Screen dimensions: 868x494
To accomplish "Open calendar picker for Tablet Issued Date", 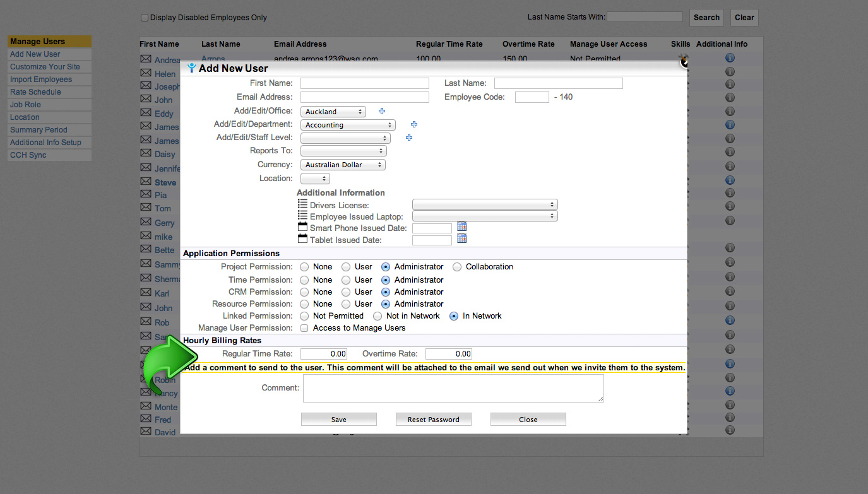I will [x=461, y=239].
